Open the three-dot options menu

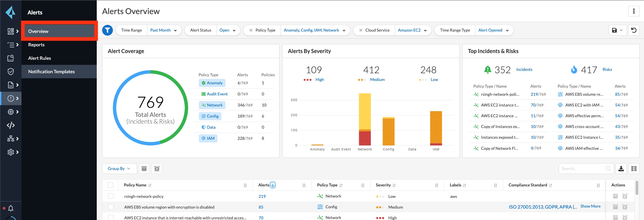634,11
